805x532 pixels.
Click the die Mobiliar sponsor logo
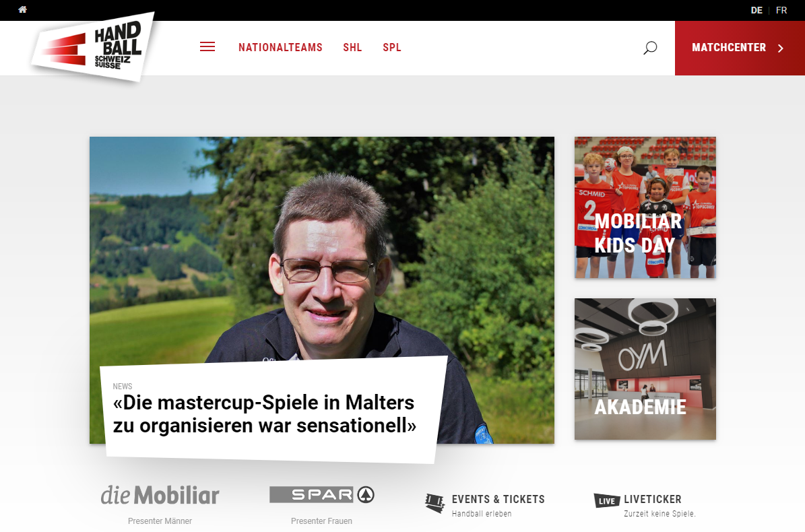[x=160, y=495]
